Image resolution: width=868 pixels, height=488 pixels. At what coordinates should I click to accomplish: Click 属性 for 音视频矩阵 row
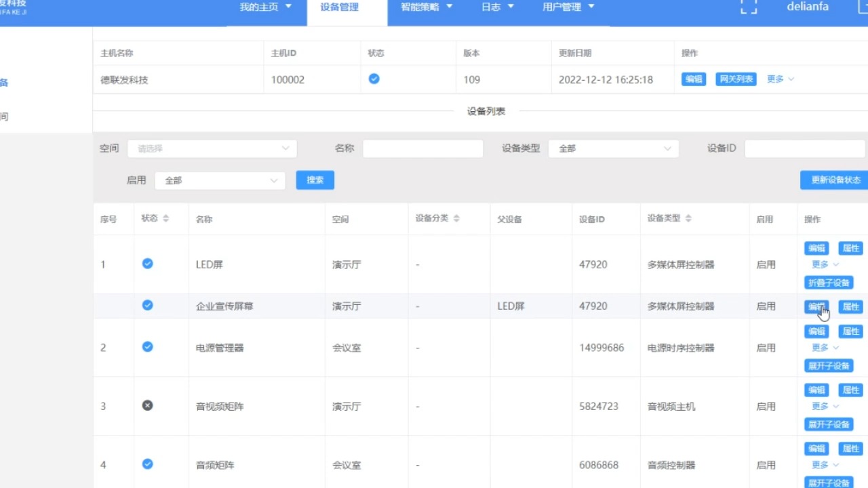(851, 390)
